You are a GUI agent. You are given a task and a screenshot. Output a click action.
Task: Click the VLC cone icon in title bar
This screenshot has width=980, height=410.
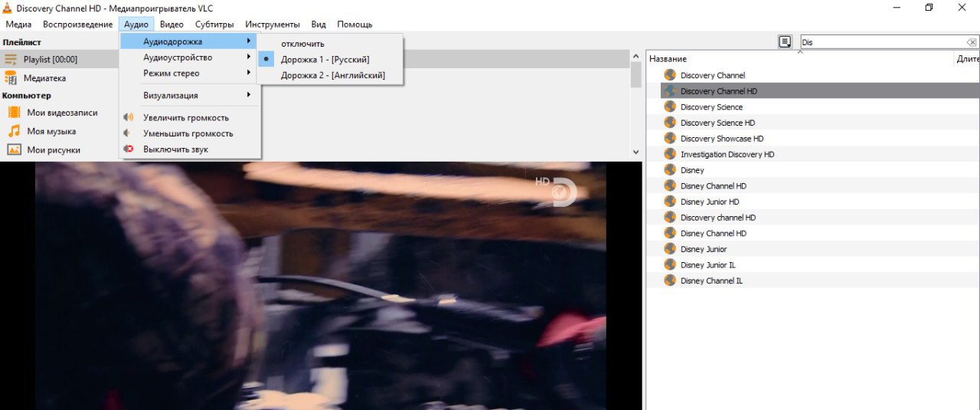point(8,8)
